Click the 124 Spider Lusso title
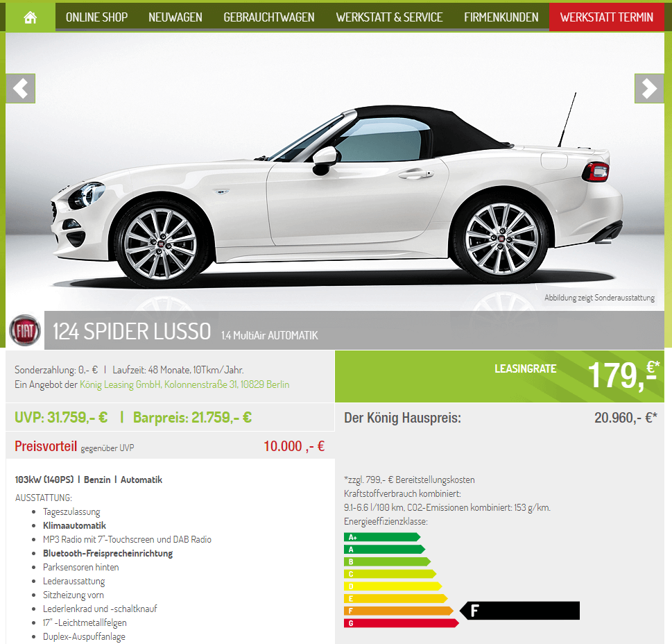This screenshot has width=672, height=644. (132, 332)
